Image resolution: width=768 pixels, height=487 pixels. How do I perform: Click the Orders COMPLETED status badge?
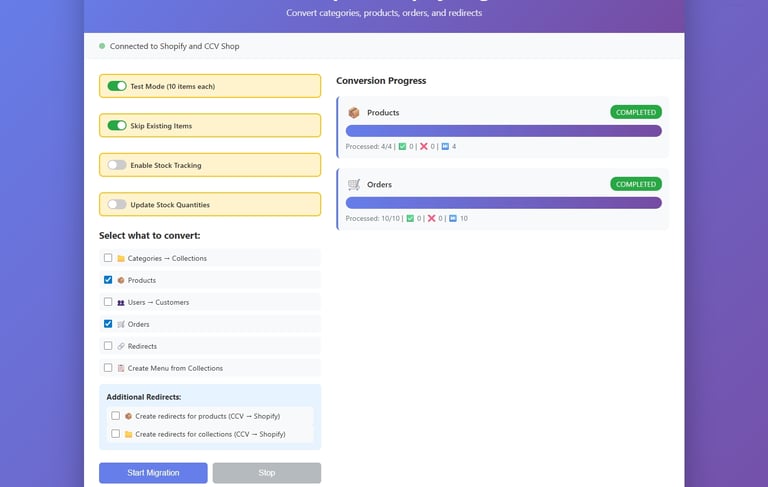[635, 184]
